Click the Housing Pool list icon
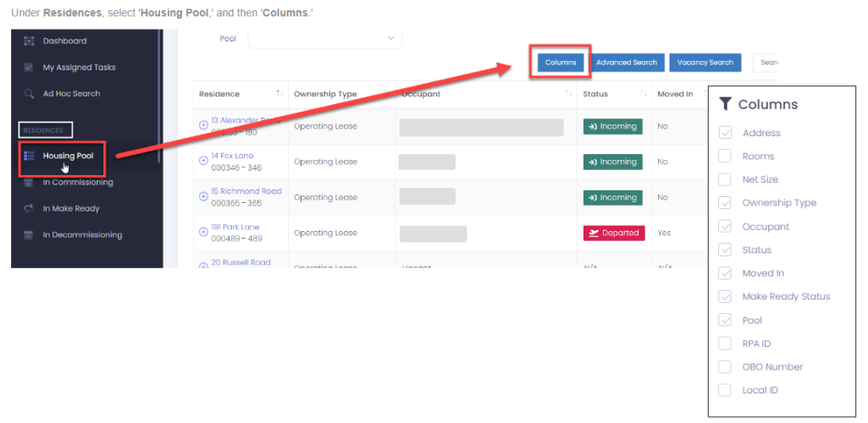 pyautogui.click(x=29, y=156)
